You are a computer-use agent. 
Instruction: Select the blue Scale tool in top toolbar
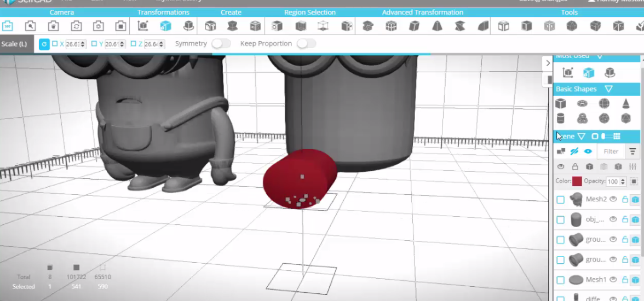(165, 26)
